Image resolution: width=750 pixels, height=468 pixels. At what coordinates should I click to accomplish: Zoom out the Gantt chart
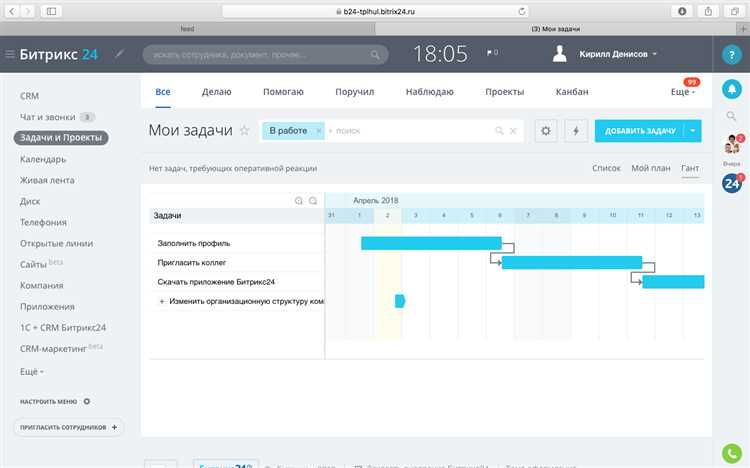click(313, 201)
